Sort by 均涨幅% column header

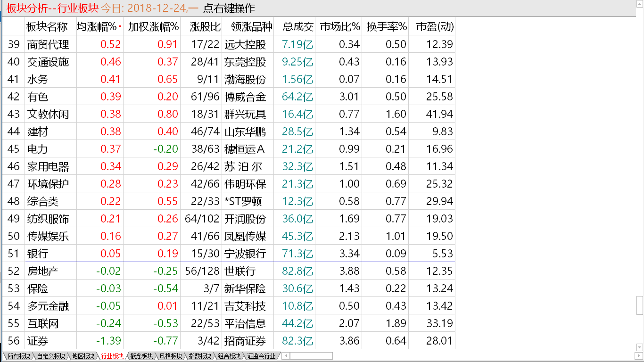coord(99,26)
